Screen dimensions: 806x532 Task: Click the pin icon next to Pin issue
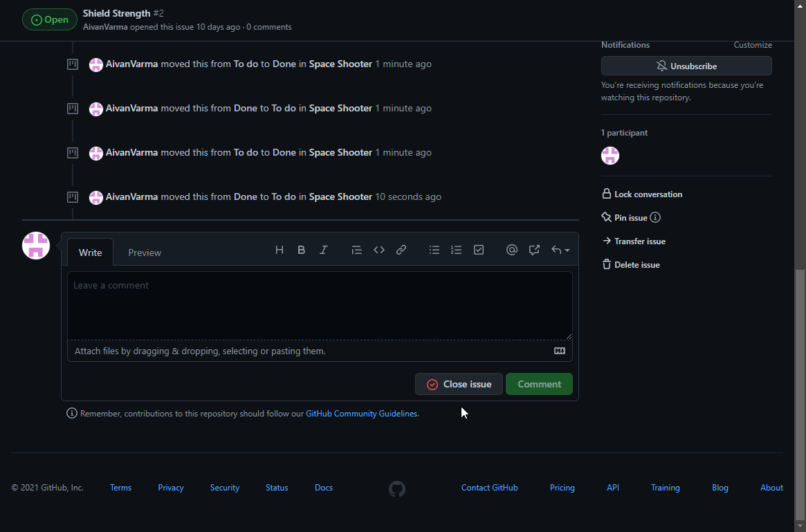pyautogui.click(x=607, y=217)
